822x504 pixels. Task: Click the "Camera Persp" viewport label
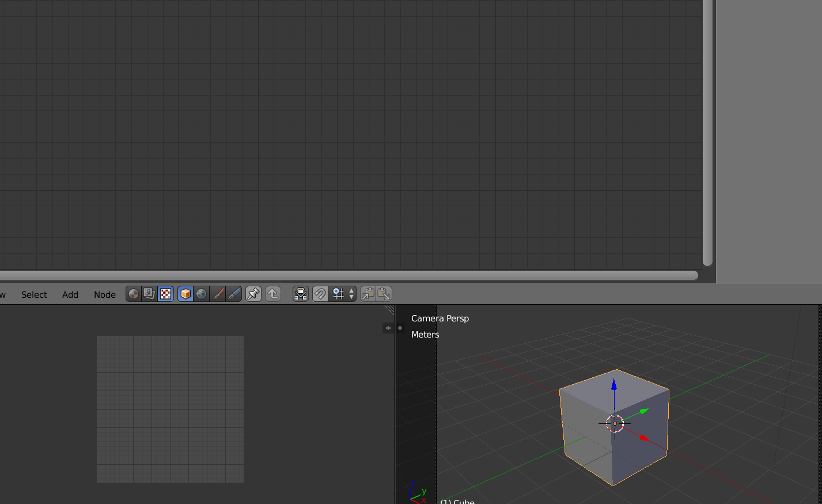pyautogui.click(x=440, y=319)
